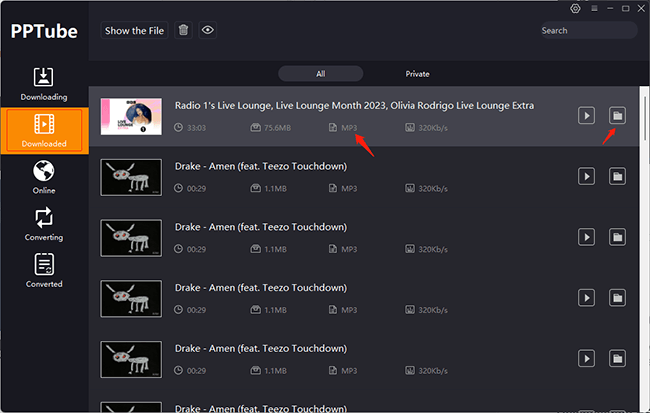The height and width of the screenshot is (413, 650).
Task: Toggle private mode eye icon
Action: point(208,30)
